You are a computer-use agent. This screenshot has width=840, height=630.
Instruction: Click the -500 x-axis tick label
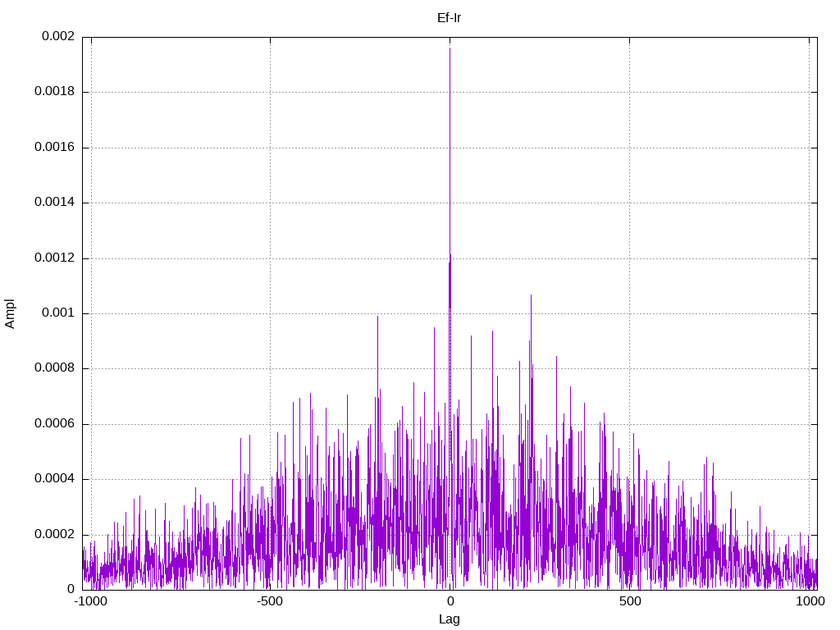(269, 601)
